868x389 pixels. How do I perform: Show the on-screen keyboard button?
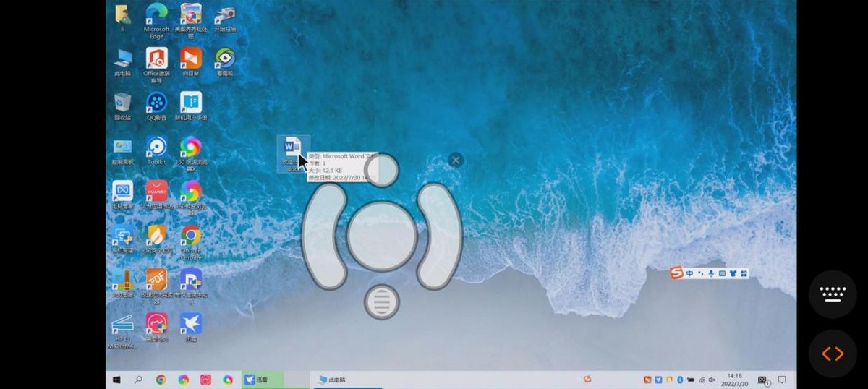tap(833, 294)
